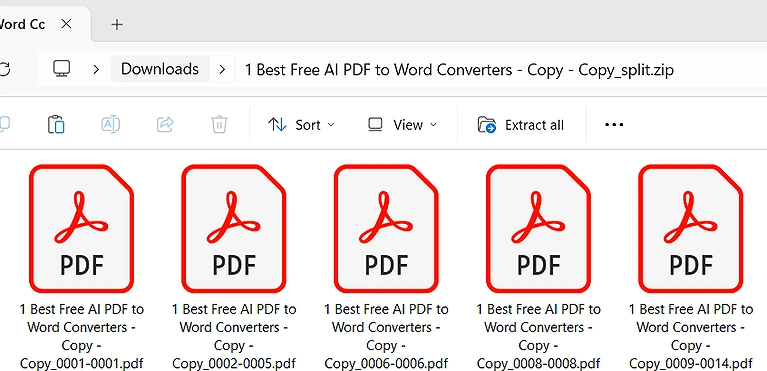Click the refresh icon in the address bar
Viewport: 767px width, 371px height.
coord(4,69)
